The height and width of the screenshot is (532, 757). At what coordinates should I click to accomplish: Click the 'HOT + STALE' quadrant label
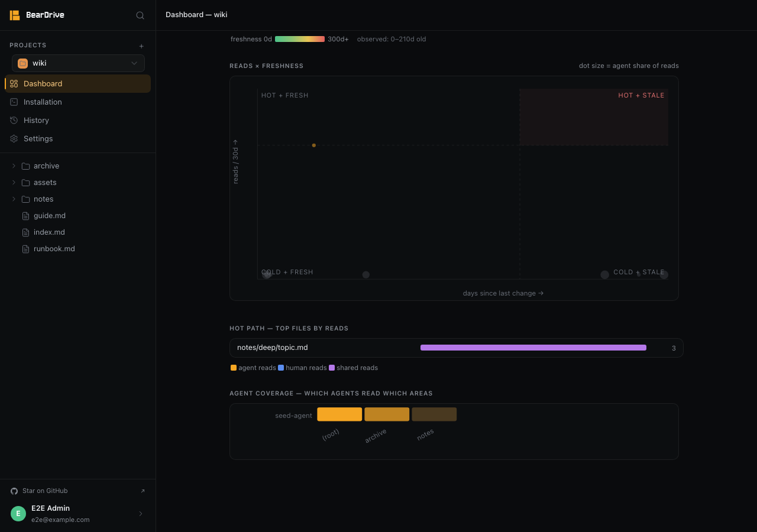coord(641,95)
